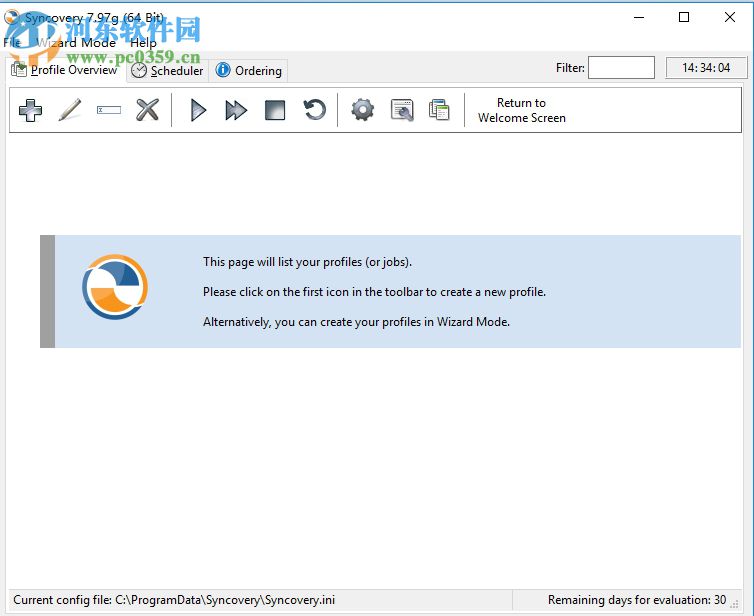
Task: Minimize the Syncovery window
Action: click(639, 18)
